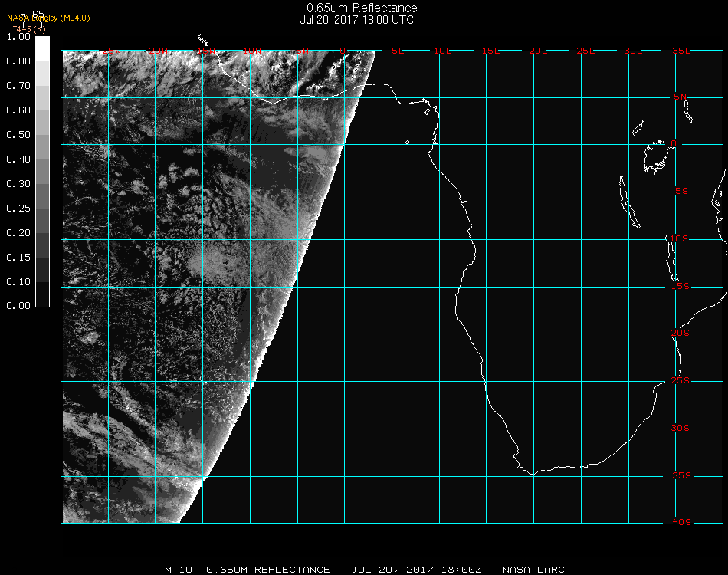Select the NASA Langley (M04.0) label
The image size is (728, 575).
pyautogui.click(x=48, y=18)
